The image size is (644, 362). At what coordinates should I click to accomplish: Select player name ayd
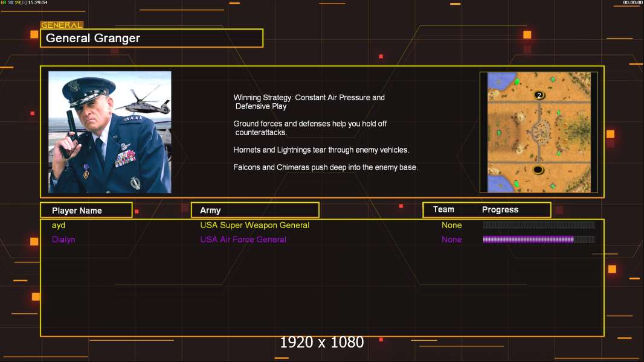(59, 225)
